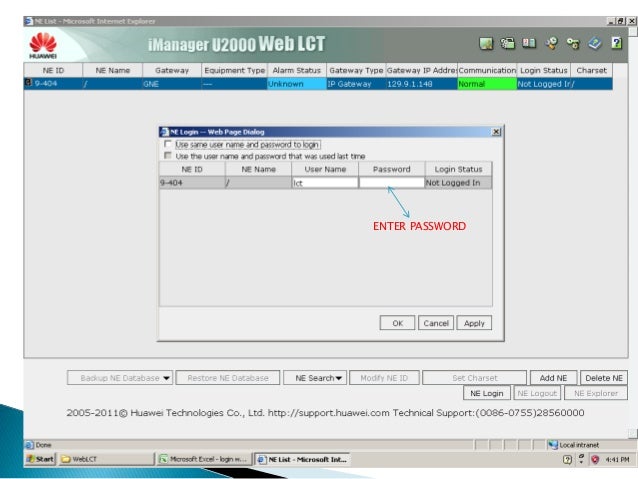
Task: Click the User Name dialog column header
Action: point(325,169)
